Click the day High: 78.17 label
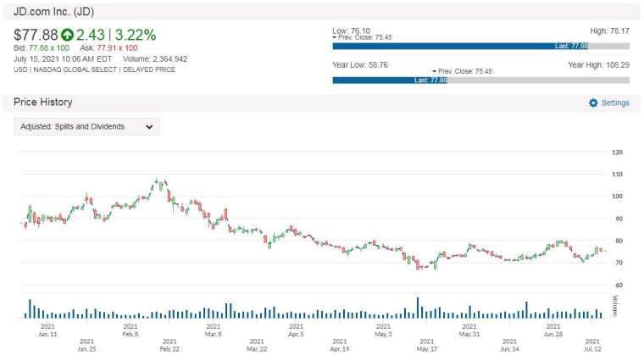This screenshot has width=644, height=355. pyautogui.click(x=609, y=31)
